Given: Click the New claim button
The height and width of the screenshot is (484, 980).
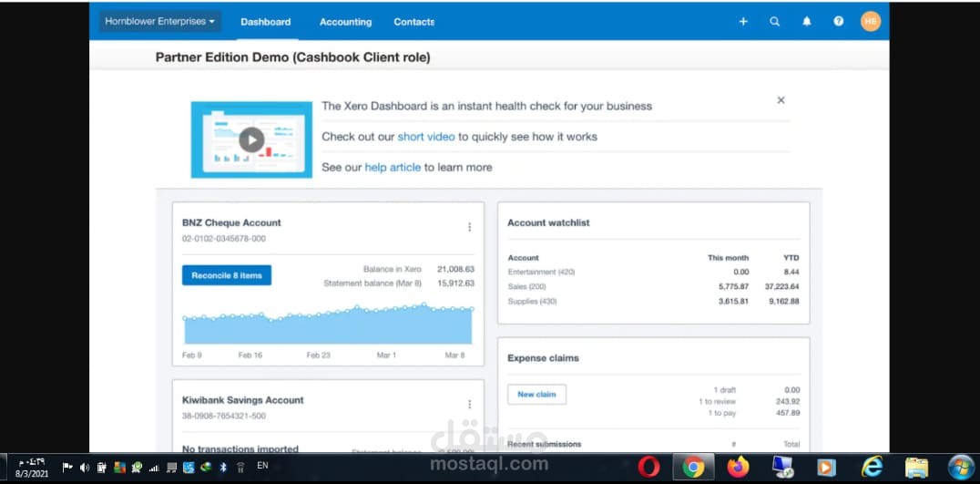Looking at the screenshot, I should pyautogui.click(x=536, y=395).
